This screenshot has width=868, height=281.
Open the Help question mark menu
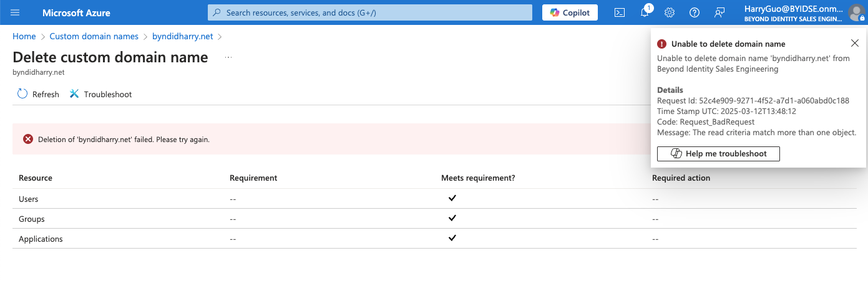click(695, 12)
